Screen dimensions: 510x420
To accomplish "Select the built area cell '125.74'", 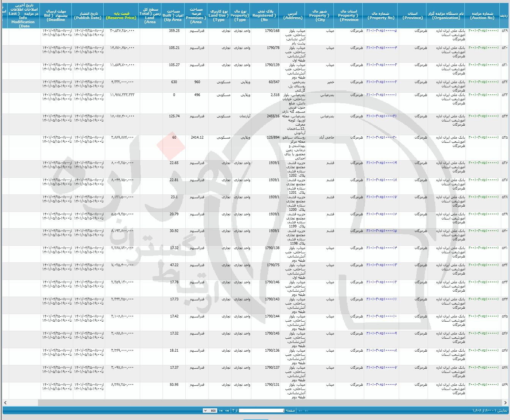I will click(x=174, y=116).
